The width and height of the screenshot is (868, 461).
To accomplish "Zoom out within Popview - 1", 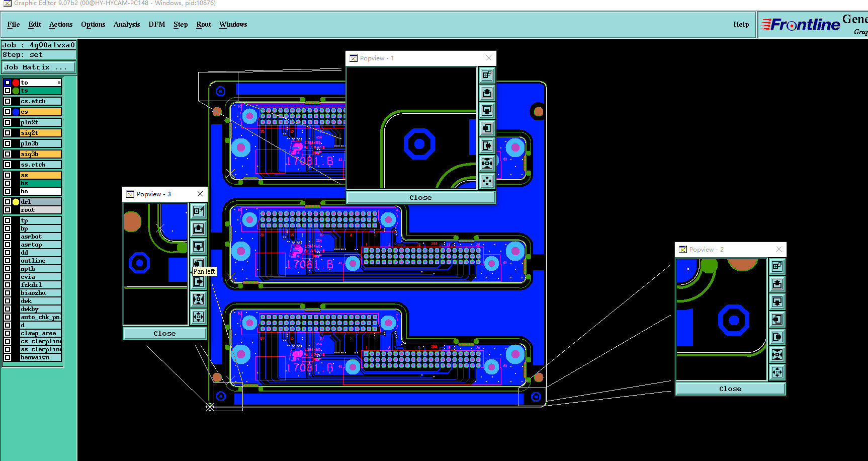I will [487, 181].
